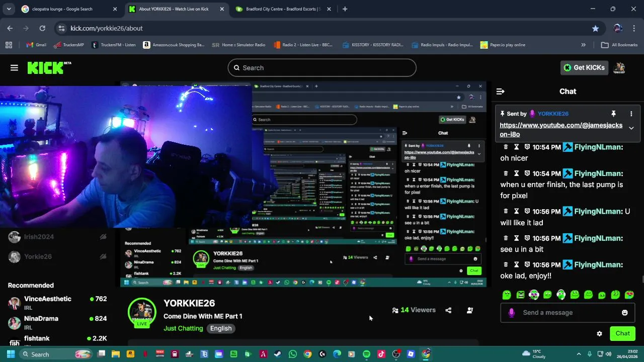Share the stream using the share icon
The height and width of the screenshot is (362, 644).
point(448,310)
